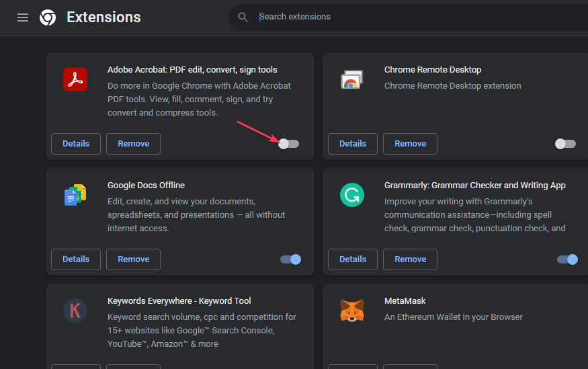
Task: Click the Keywords Everywhere K icon
Action: pos(75,311)
